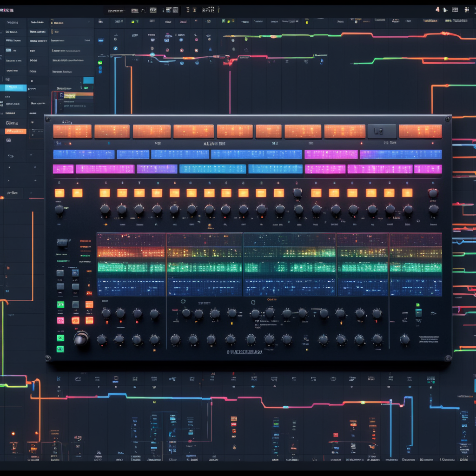Click the green node icon beside the routing lanes
Screen dimensions: 476x476
tap(100, 62)
